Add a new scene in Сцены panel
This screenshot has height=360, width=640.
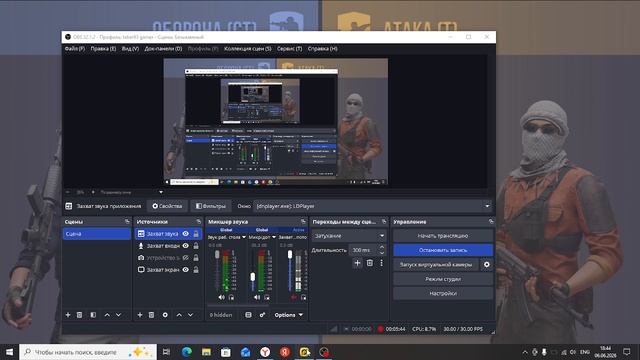click(x=68, y=315)
